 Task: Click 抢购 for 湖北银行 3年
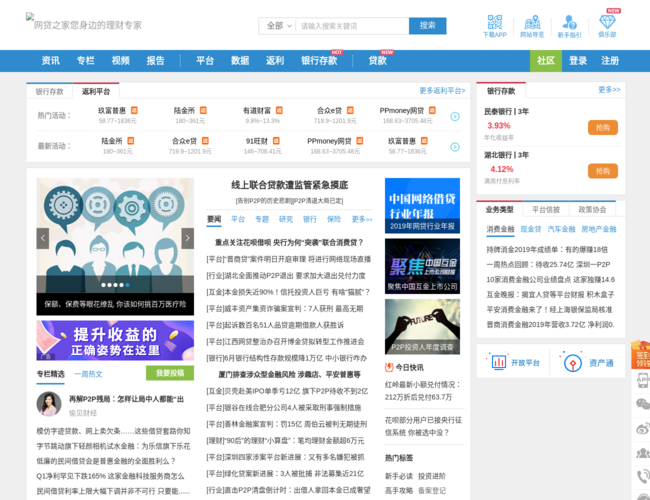coord(603,171)
